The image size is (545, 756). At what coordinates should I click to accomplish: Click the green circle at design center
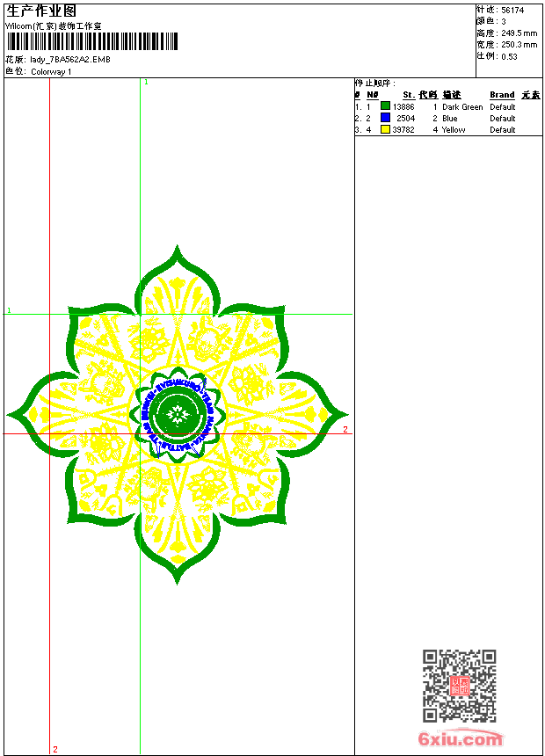[x=178, y=414]
